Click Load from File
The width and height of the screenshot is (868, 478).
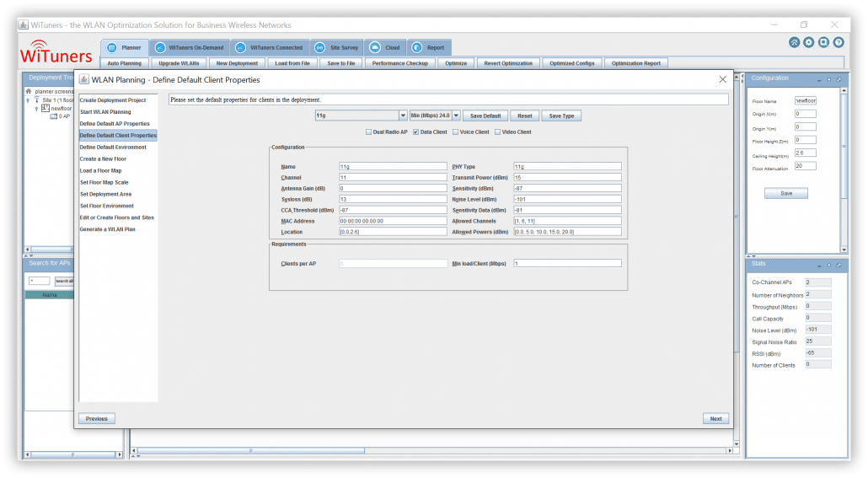[292, 63]
